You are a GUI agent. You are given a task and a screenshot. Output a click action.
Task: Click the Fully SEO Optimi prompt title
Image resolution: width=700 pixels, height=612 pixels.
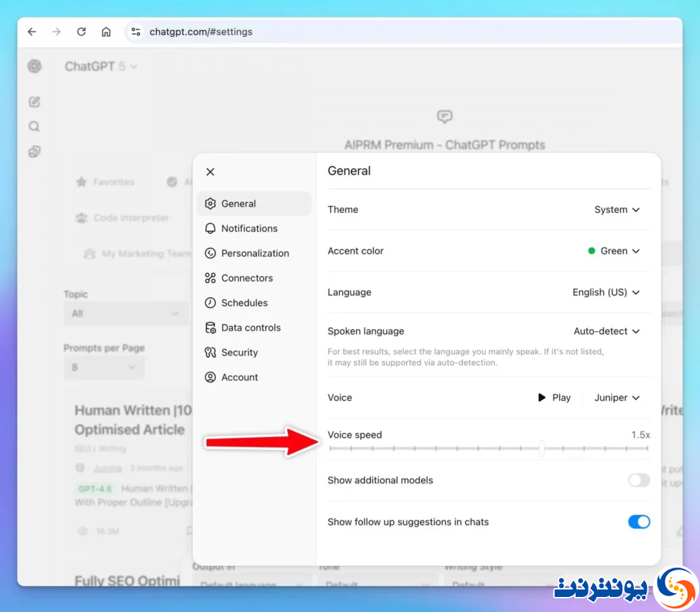[x=127, y=581]
